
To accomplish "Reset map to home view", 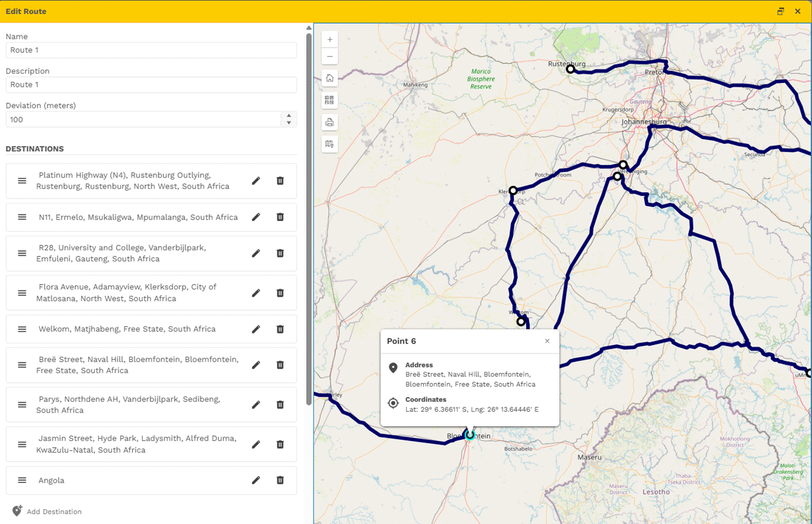I will [x=330, y=78].
